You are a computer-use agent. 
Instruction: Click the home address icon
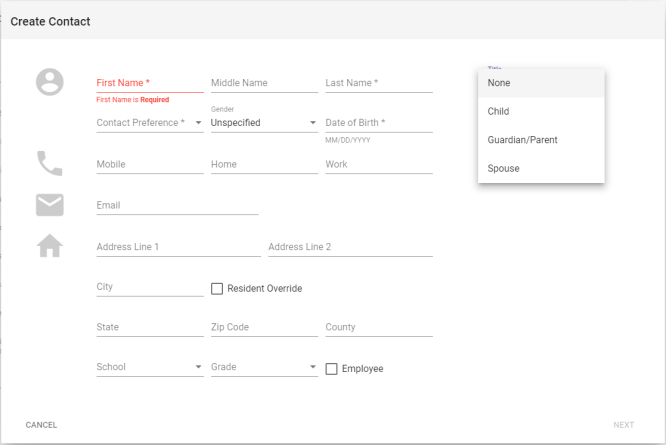tap(50, 246)
